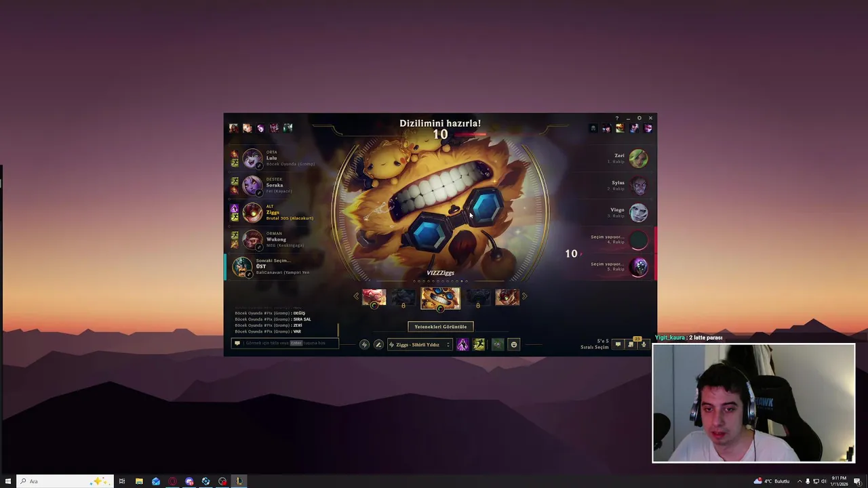Image resolution: width=868 pixels, height=488 pixels.
Task: Go to previous skin with left arrow
Action: 356,296
